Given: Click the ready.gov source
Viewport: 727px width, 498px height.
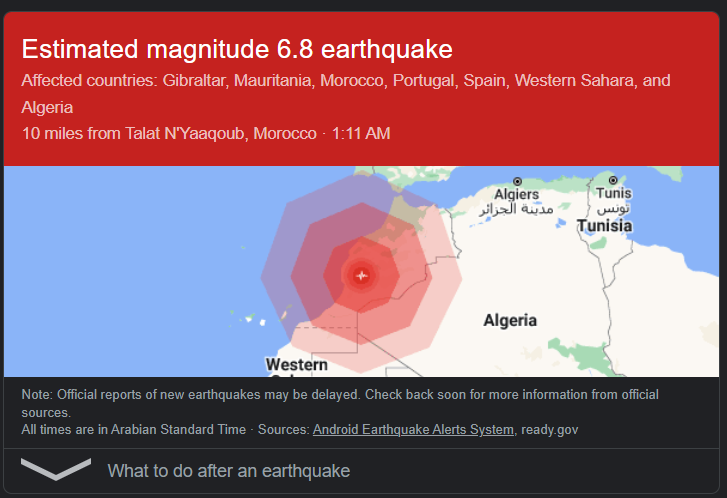Looking at the screenshot, I should pos(550,430).
